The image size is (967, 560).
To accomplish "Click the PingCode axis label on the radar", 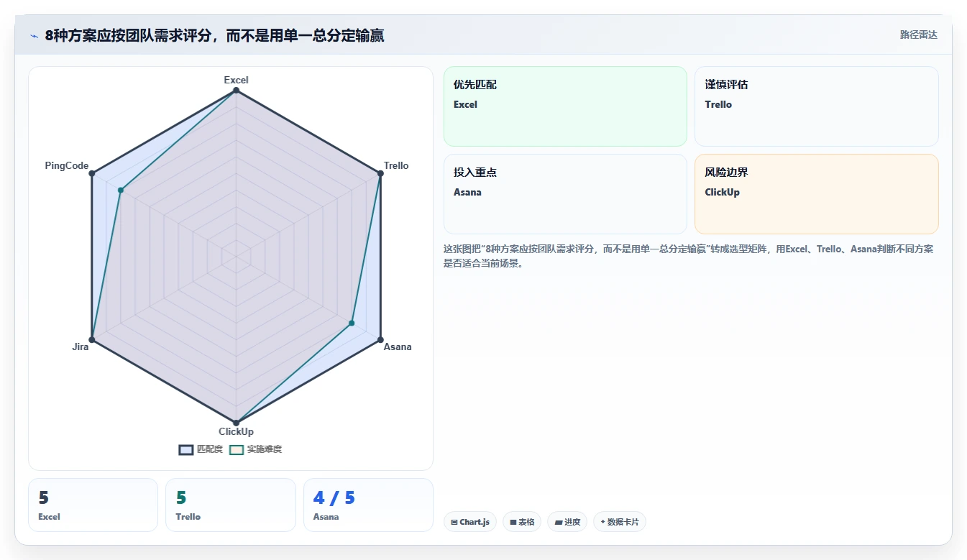I will click(67, 165).
